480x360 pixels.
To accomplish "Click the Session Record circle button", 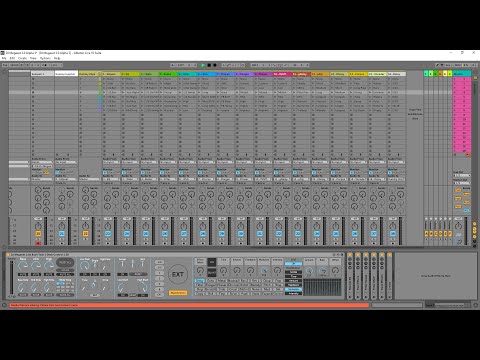I will click(243, 65).
